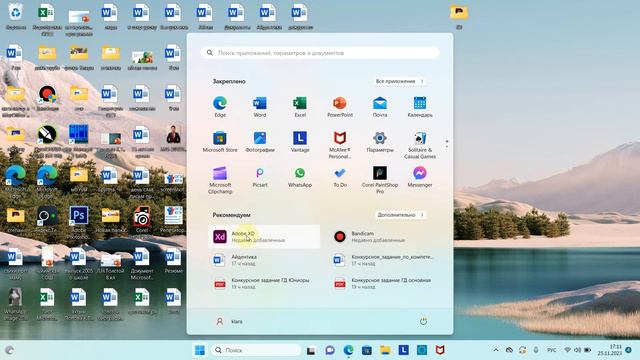Open the volume tray icon
Viewport: 640px width, 360px height.
(578, 350)
